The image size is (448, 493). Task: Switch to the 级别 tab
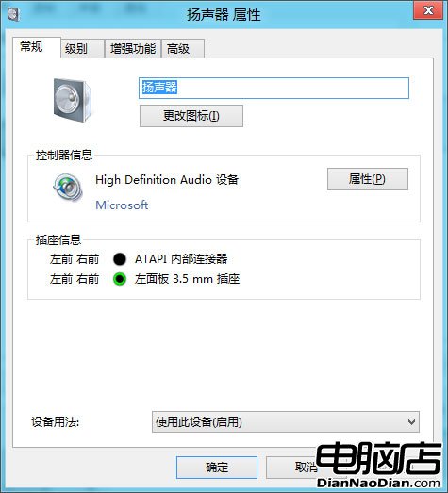82,49
